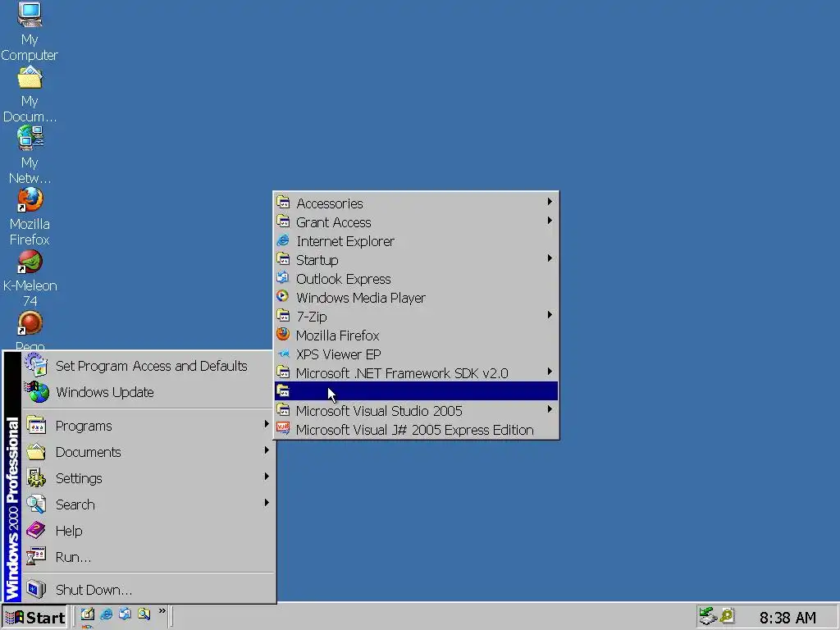Viewport: 840px width, 630px height.
Task: Click green arrow hardware tray icon
Action: click(708, 616)
